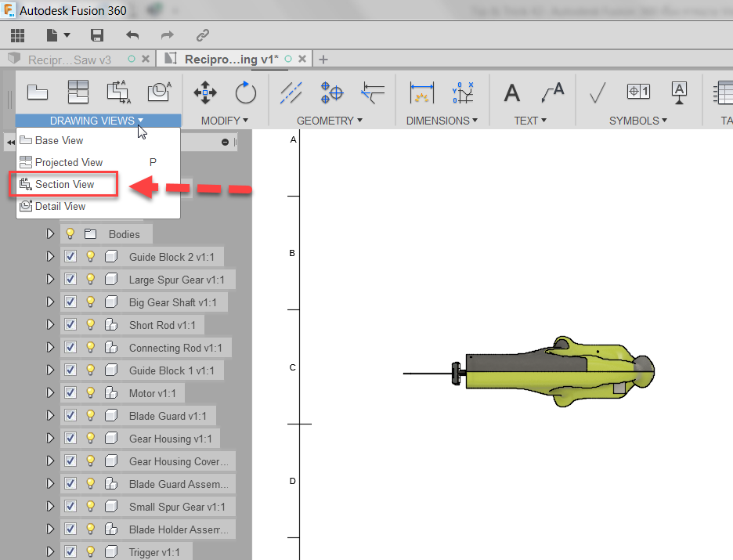Click the Leader Text icon
733x560 pixels.
point(554,92)
